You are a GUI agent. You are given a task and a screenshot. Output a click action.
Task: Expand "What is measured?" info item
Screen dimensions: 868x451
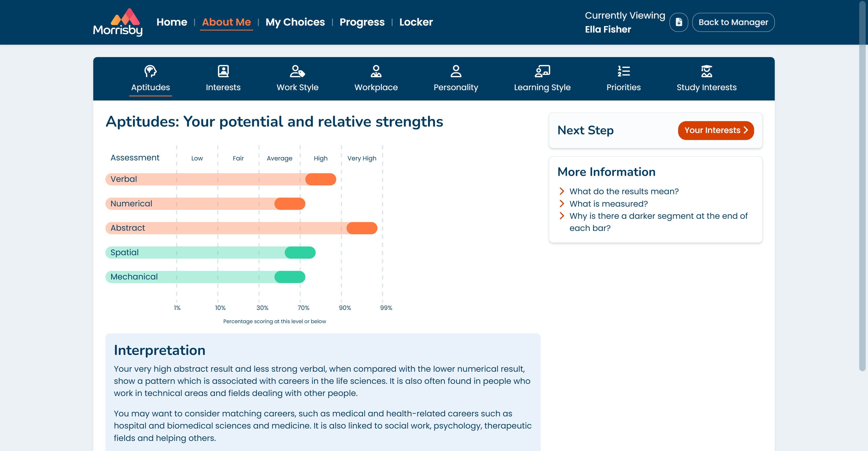608,204
